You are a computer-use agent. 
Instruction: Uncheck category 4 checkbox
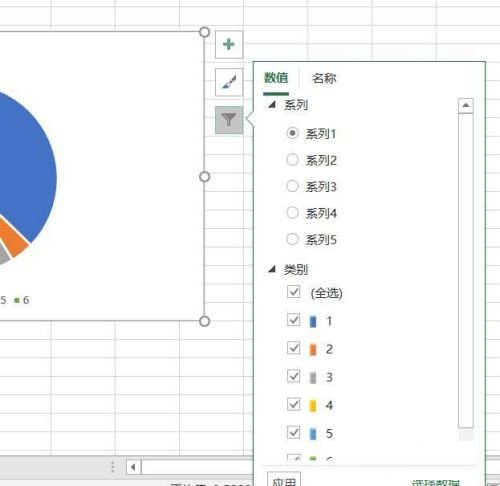294,404
